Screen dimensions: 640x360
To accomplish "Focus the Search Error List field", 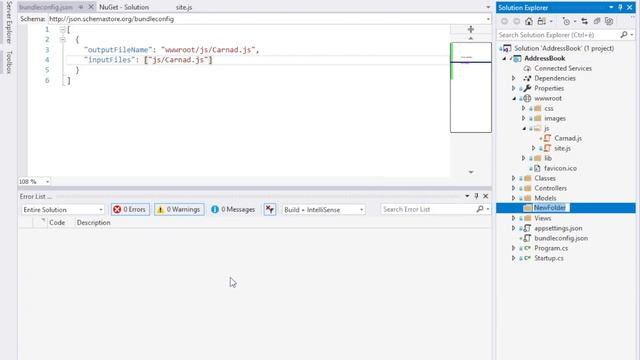I will pyautogui.click(x=428, y=209).
